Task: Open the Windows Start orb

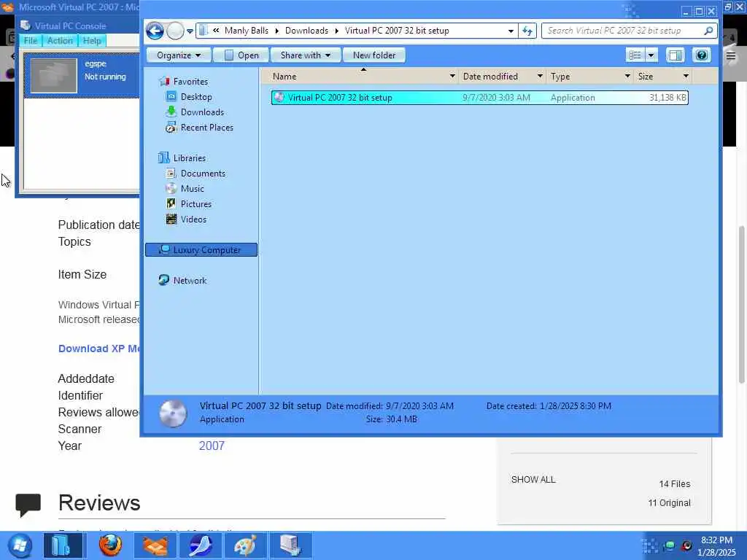Action: coord(20,545)
